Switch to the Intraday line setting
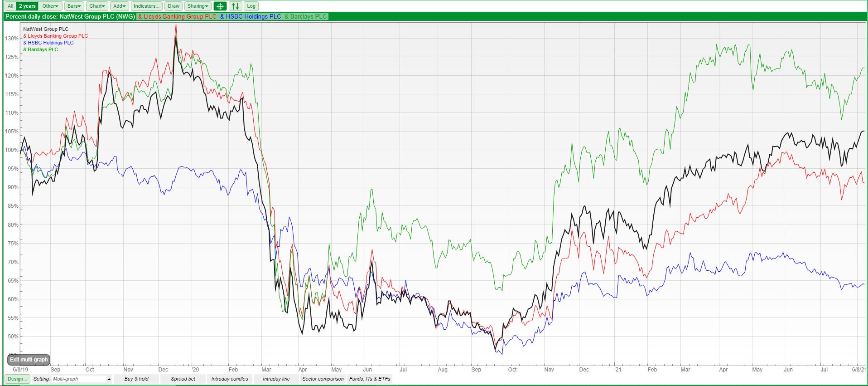Screen dimensions: 868x386 276,379
